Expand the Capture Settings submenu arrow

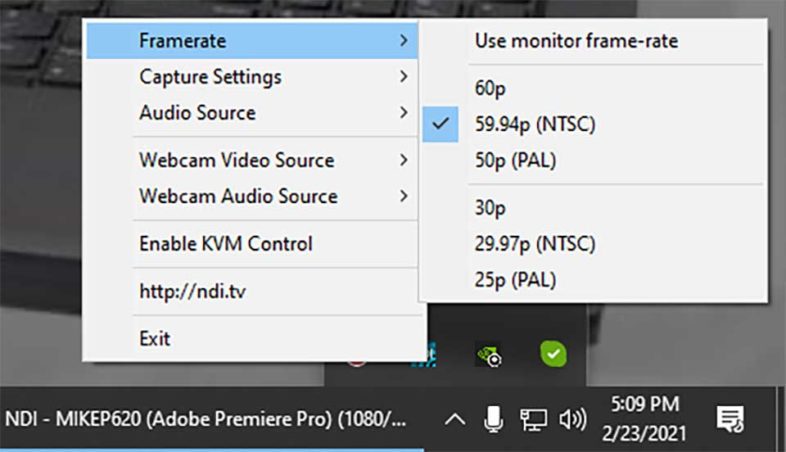click(x=403, y=77)
